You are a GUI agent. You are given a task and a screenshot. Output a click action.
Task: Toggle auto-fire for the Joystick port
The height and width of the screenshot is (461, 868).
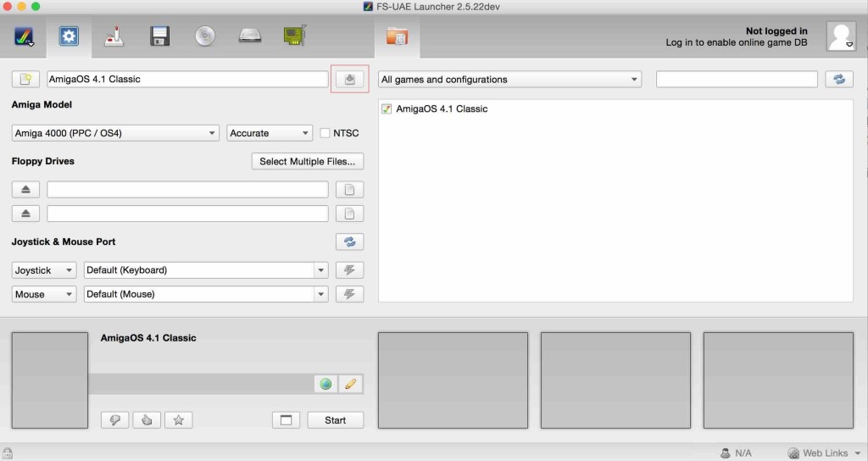click(350, 270)
